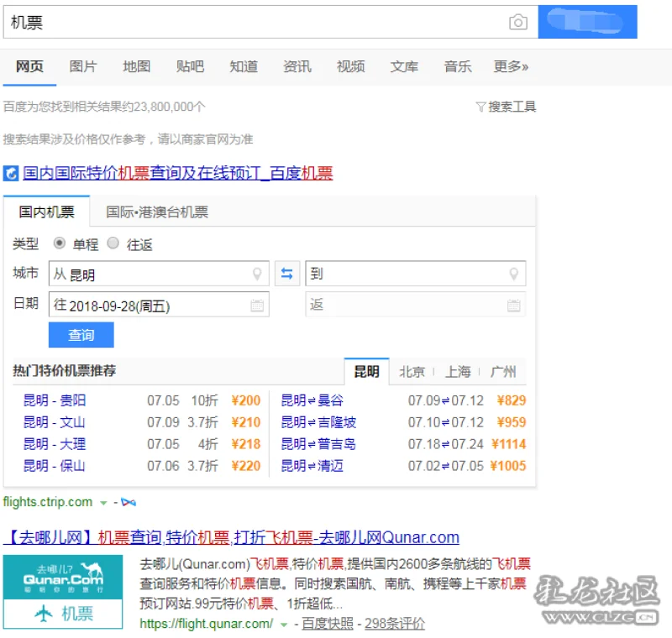Open the 昆明 - 大理 flight deal
The width and height of the screenshot is (672, 638).
(x=55, y=444)
